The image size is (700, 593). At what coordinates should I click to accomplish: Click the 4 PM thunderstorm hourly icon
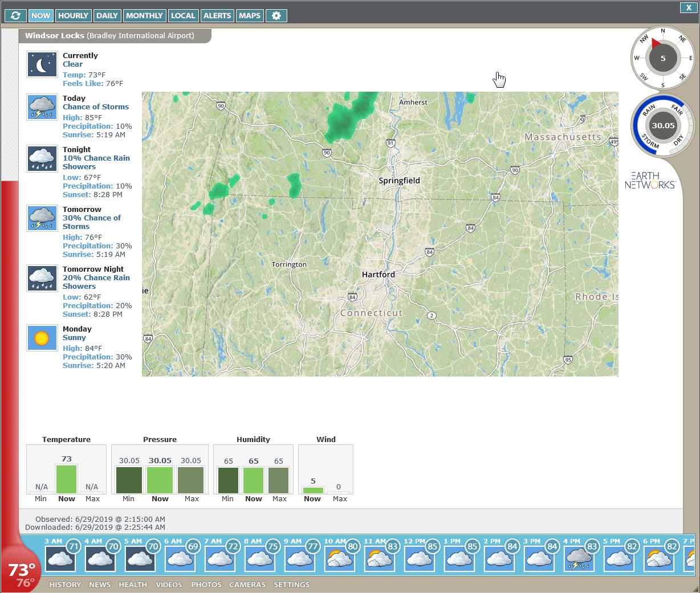579,558
